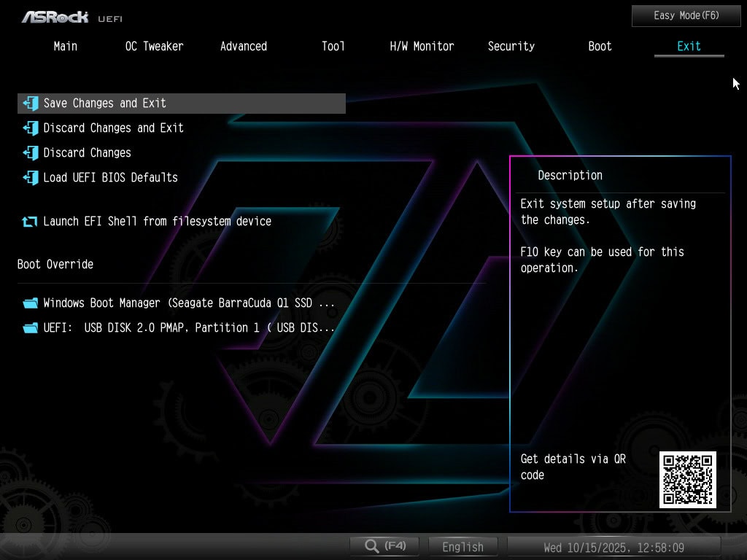Image resolution: width=747 pixels, height=560 pixels.
Task: Click the Windows Boot Manager folder icon
Action: 30,303
